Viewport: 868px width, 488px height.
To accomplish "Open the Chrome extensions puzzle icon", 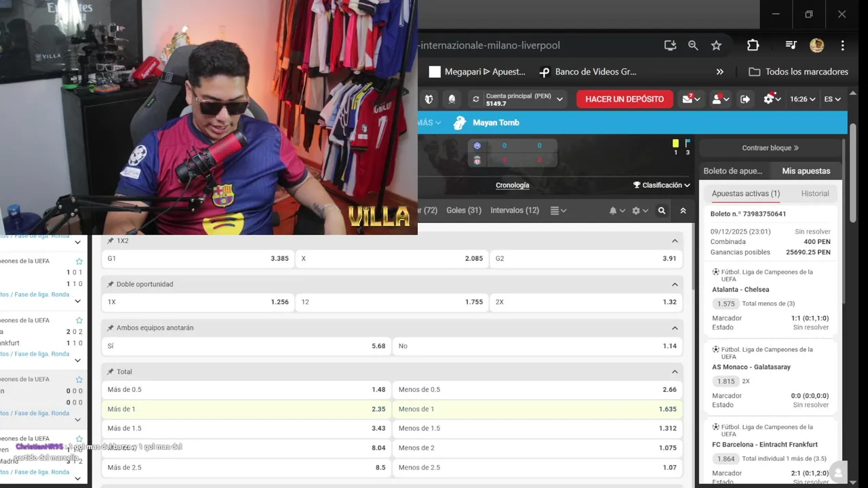I will tap(753, 45).
